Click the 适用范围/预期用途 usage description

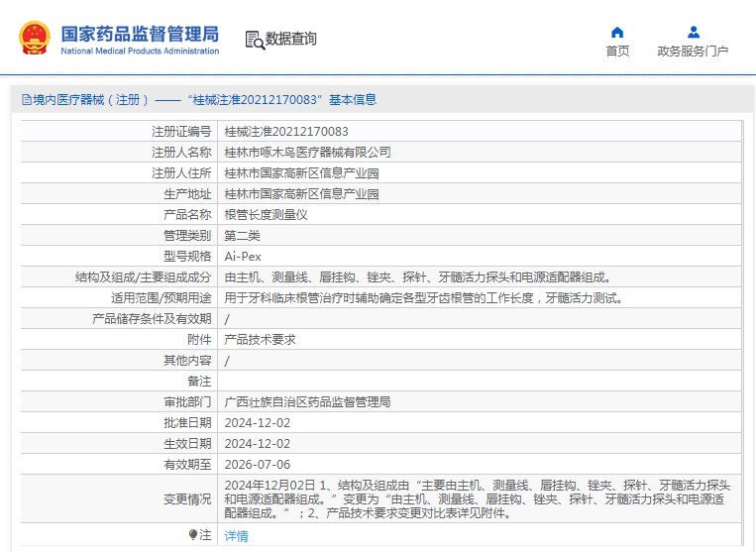[x=424, y=298]
